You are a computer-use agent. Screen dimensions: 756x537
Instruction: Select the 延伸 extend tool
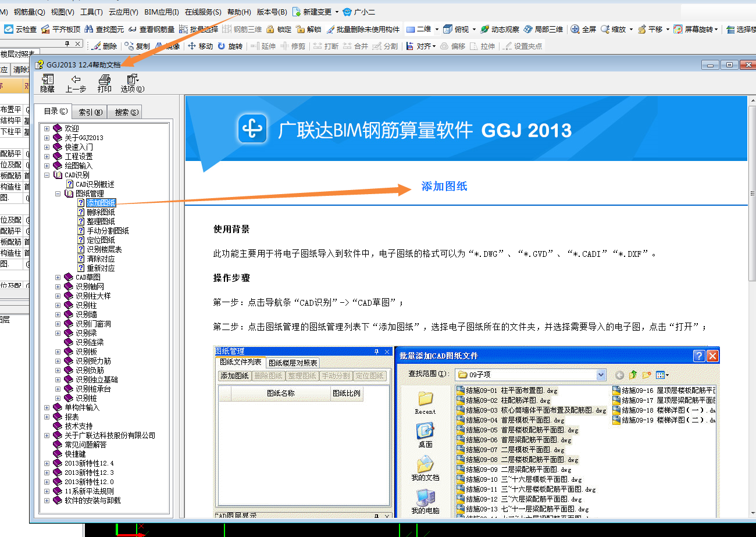click(263, 46)
